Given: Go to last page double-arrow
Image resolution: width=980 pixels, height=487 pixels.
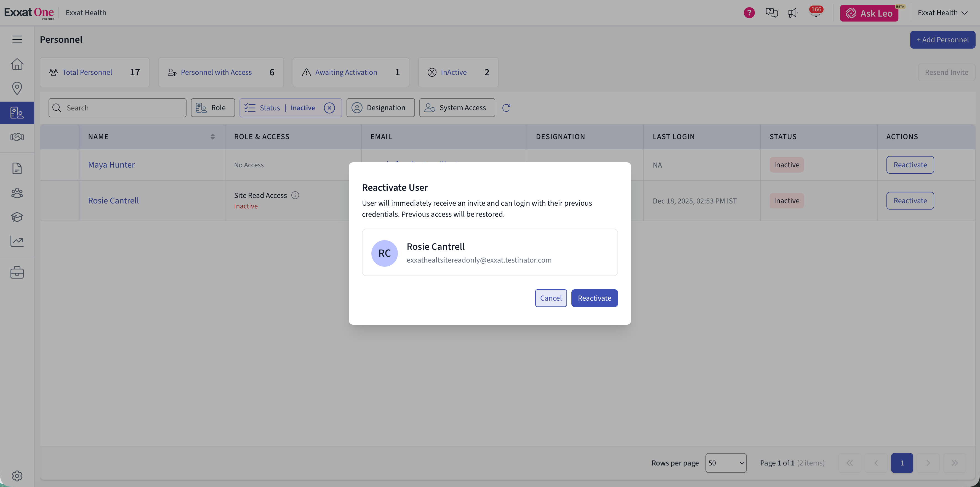Looking at the screenshot, I should [x=955, y=463].
